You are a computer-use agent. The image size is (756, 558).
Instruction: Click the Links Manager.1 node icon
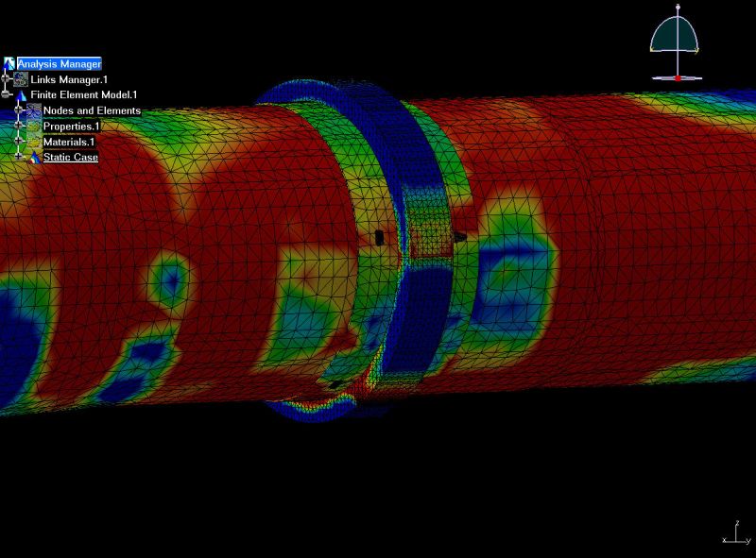pyautogui.click(x=21, y=80)
